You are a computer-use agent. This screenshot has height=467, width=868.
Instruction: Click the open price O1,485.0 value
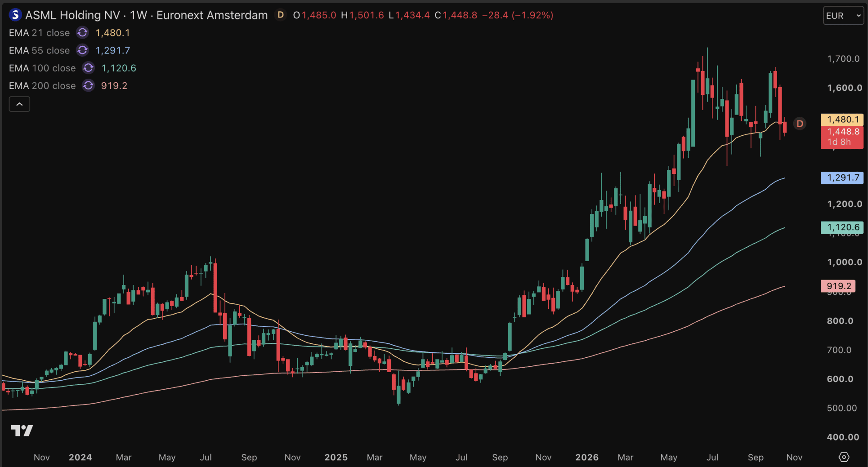coord(314,15)
